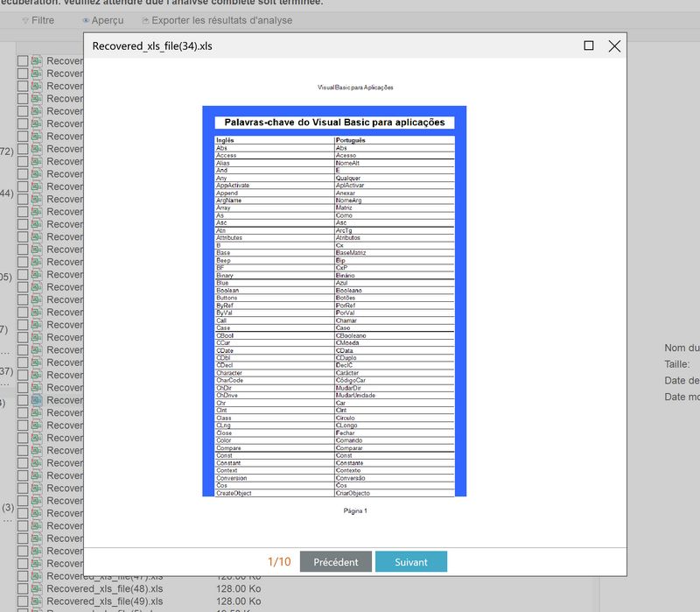Click the Visual Basic para Aplicações page header
700x612 pixels.
point(355,87)
